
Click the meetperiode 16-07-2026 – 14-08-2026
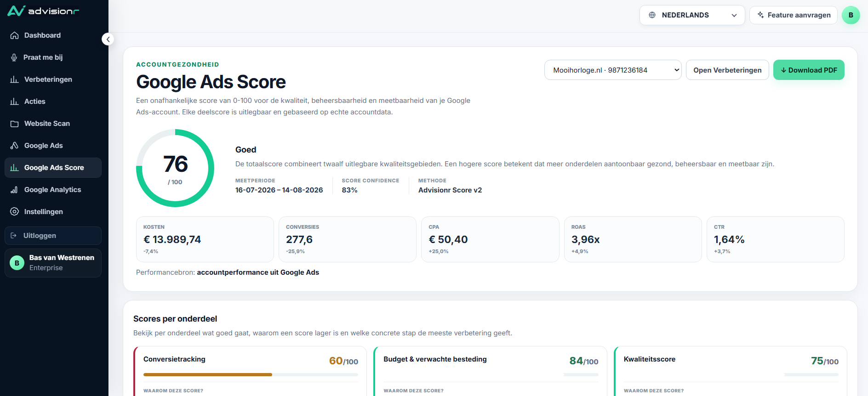[279, 190]
